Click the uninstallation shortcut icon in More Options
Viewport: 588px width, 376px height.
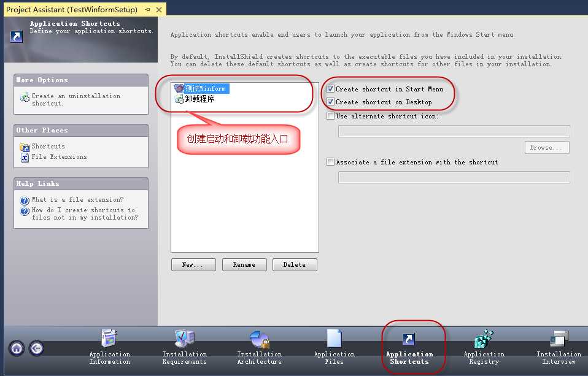25,97
